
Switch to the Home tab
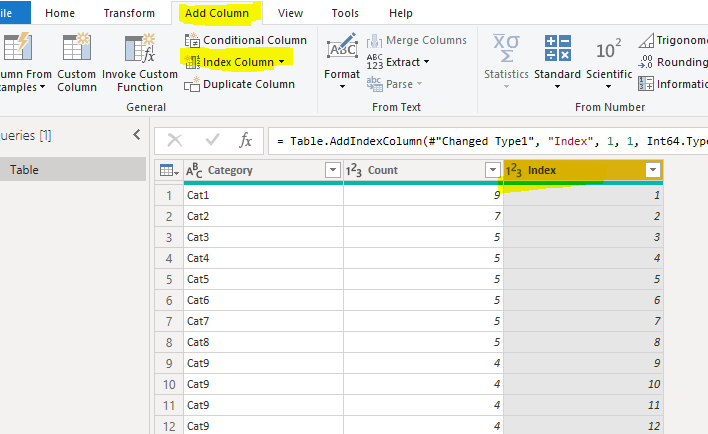(x=60, y=13)
